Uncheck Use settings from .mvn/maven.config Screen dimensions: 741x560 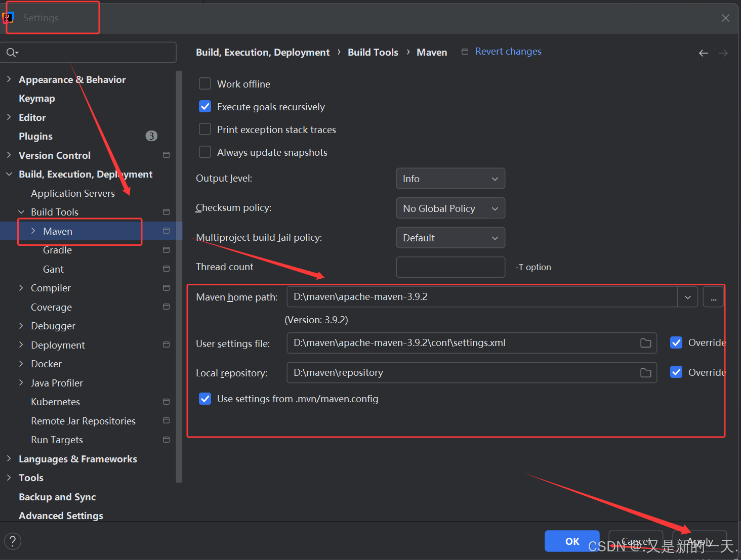tap(205, 399)
